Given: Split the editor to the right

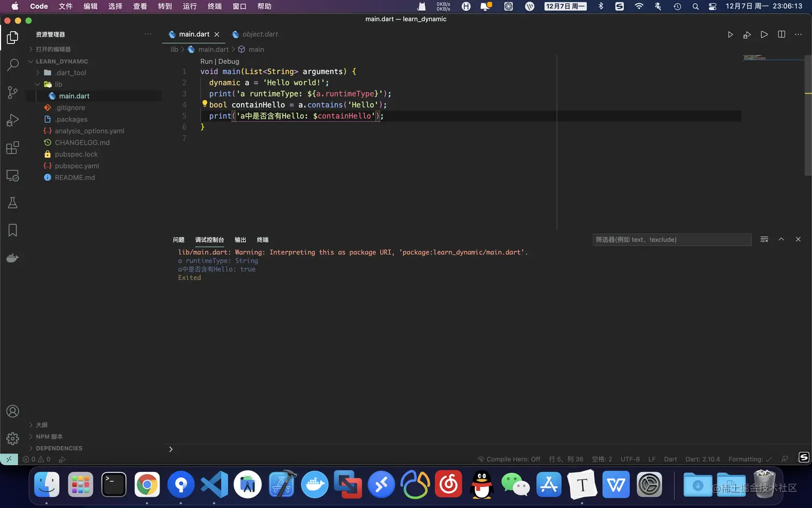Looking at the screenshot, I should pos(781,34).
